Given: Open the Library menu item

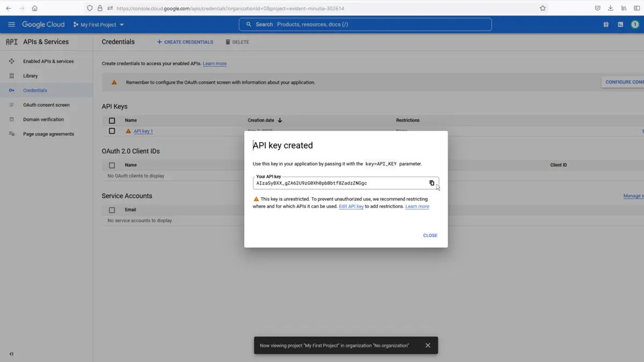Looking at the screenshot, I should pyautogui.click(x=30, y=76).
